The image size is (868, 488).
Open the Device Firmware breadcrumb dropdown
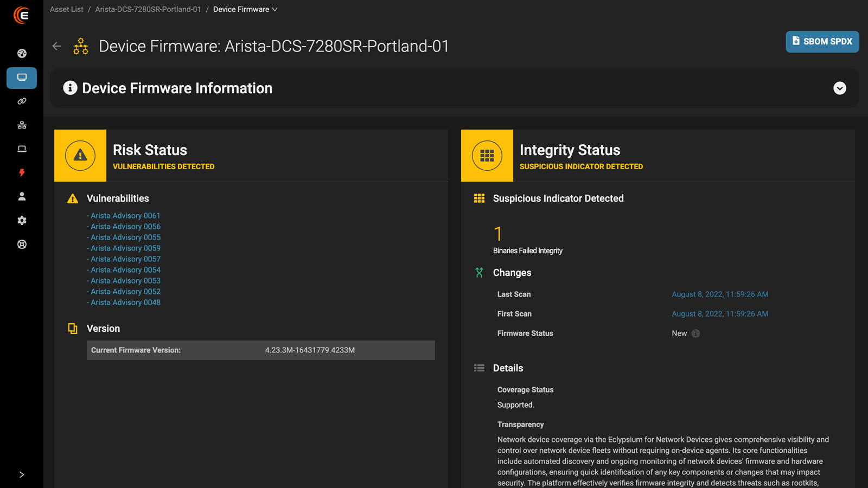coord(245,9)
